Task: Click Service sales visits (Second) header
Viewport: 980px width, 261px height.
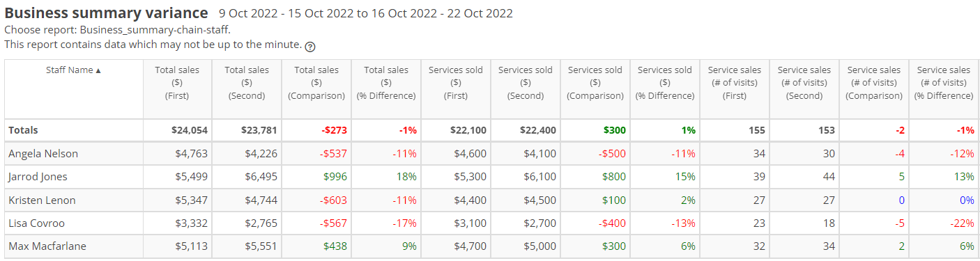Action: pyautogui.click(x=804, y=83)
